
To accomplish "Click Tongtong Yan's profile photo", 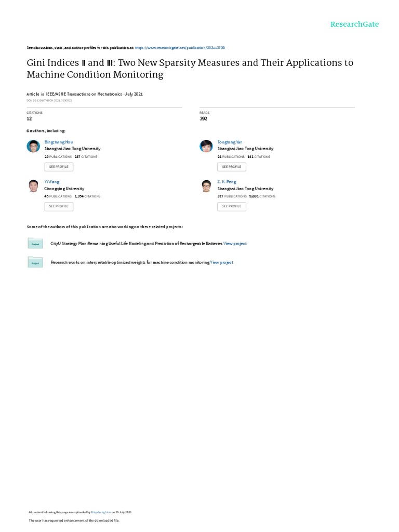I will pyautogui.click(x=206, y=147).
